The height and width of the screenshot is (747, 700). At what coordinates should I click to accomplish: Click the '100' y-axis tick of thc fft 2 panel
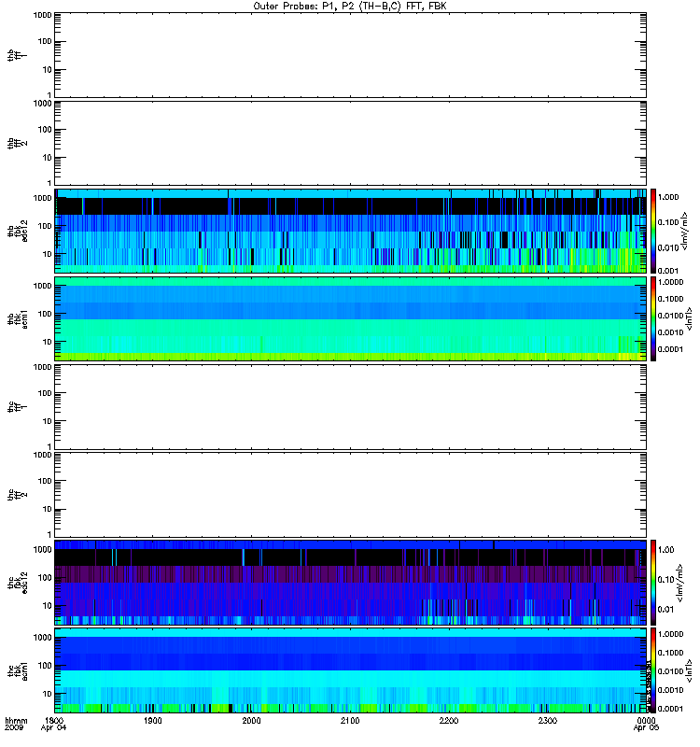(x=45, y=481)
